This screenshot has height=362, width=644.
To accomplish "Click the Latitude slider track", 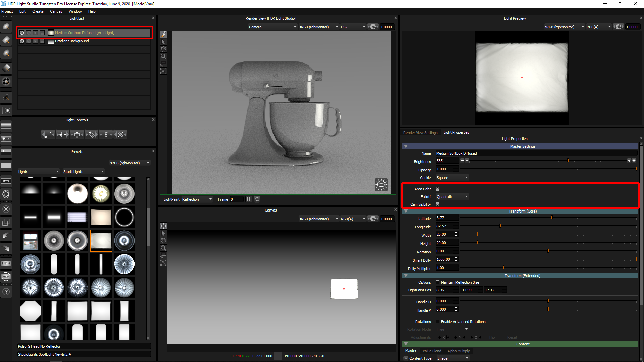I will point(548,218).
